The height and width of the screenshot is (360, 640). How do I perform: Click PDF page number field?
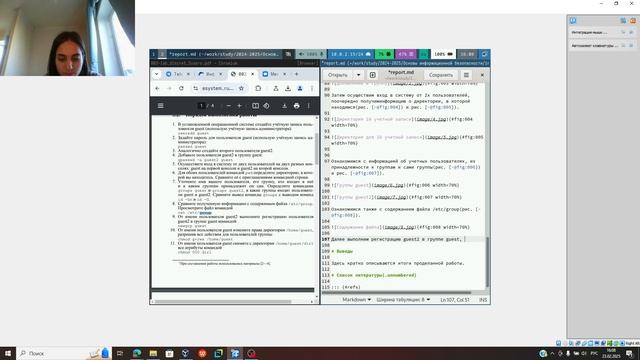[x=201, y=106]
